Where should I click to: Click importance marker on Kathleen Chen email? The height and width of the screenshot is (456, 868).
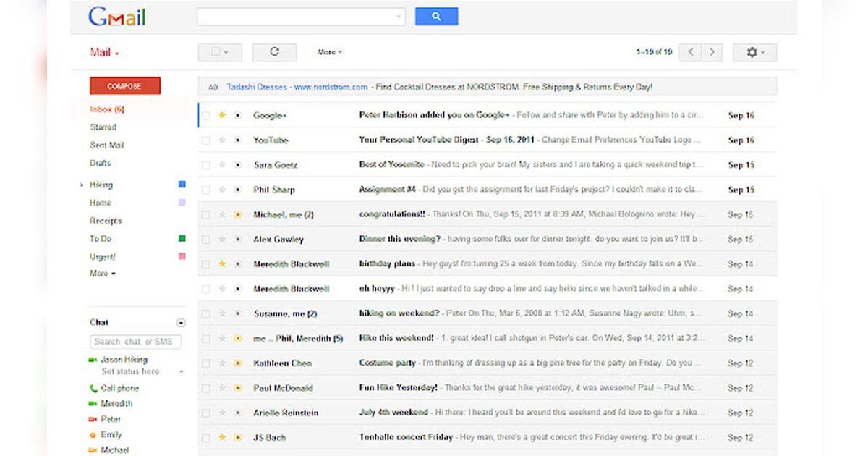(x=237, y=363)
